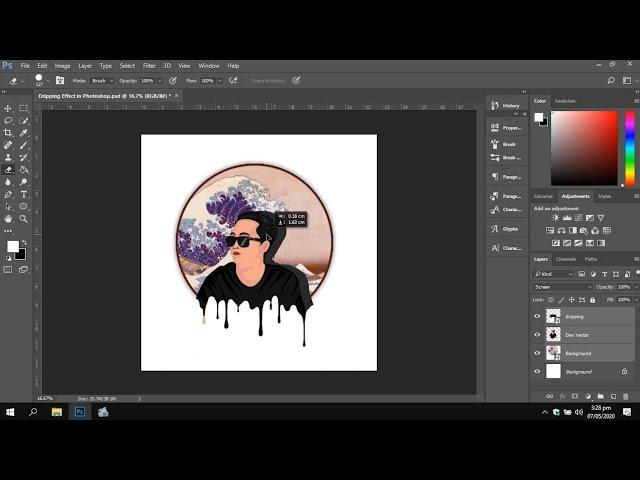This screenshot has height=480, width=640.
Task: Open the Edit Toolbar ellipsis
Action: 8,231
